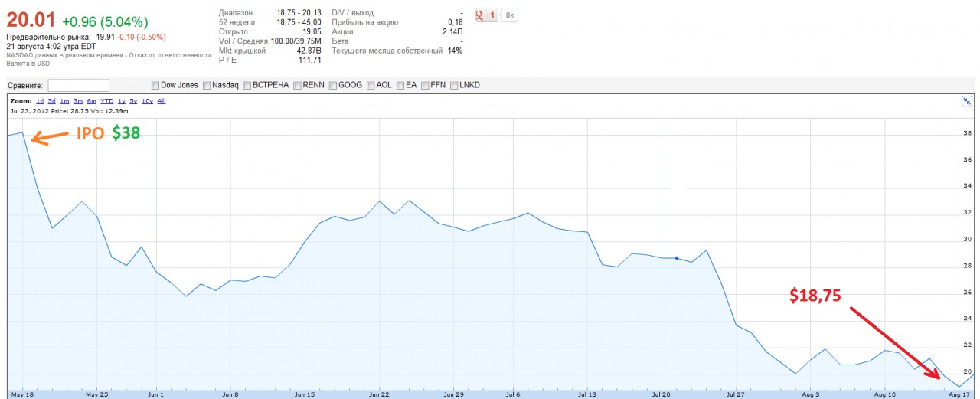
Task: Check the GOOG comparison box
Action: [x=333, y=85]
